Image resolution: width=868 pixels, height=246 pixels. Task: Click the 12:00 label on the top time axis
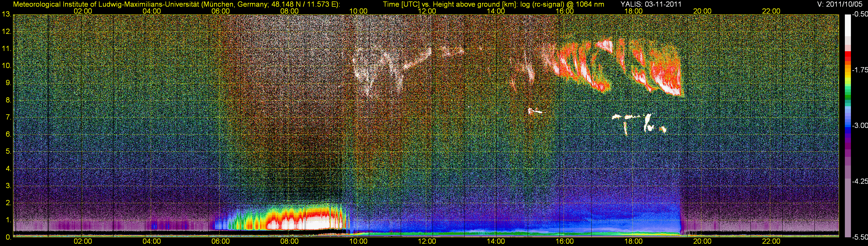(427, 11)
